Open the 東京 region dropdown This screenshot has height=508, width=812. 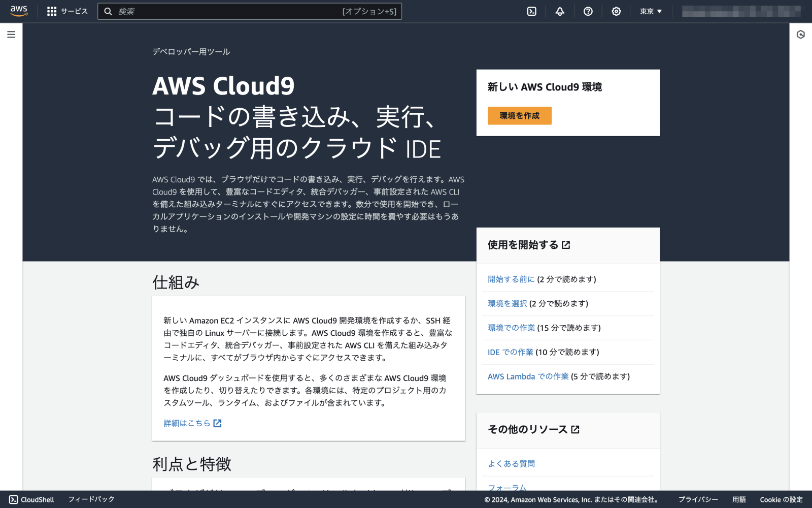[x=650, y=11]
